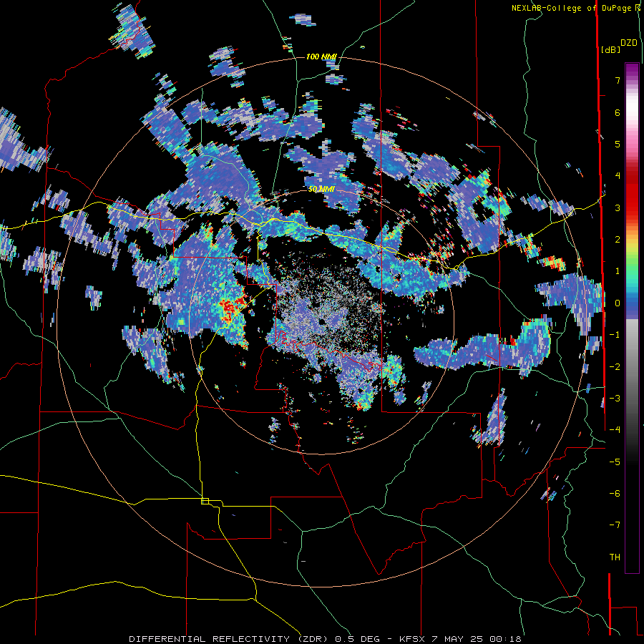644x644 pixels.
Task: Click the -6 value on the color scale
Action: tap(615, 494)
